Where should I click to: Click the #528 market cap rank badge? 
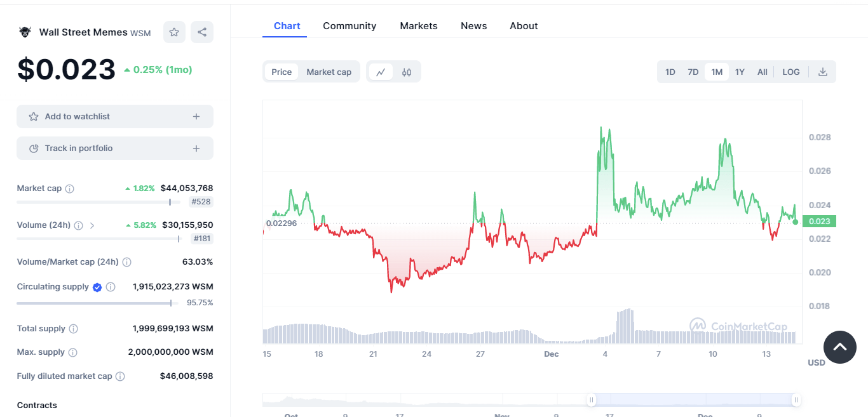pyautogui.click(x=201, y=202)
